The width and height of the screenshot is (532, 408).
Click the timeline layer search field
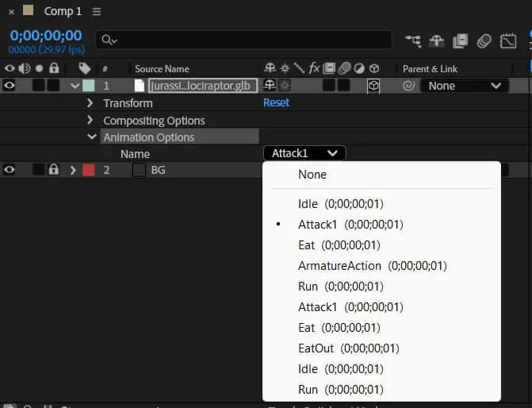tap(244, 40)
